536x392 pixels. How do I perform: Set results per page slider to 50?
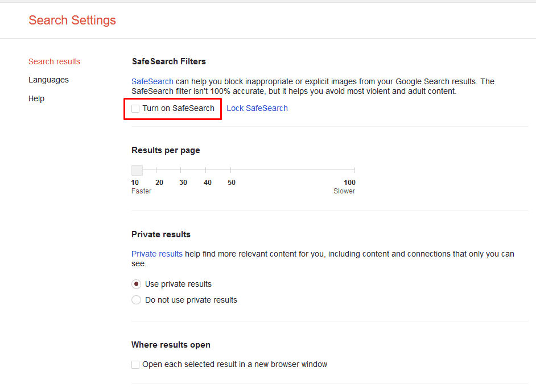(x=230, y=170)
